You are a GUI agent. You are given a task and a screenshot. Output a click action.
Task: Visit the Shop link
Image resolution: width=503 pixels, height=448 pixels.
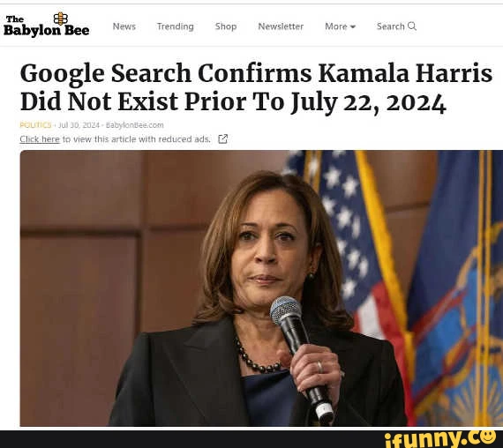[x=226, y=26]
